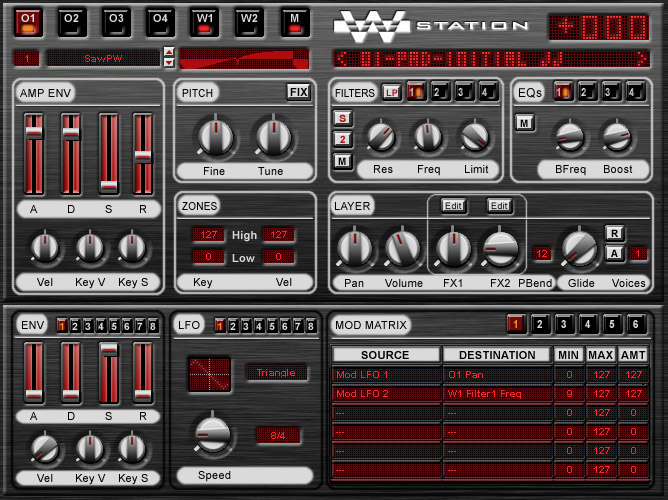Open O1 Pan destination dropdown

(x=497, y=375)
